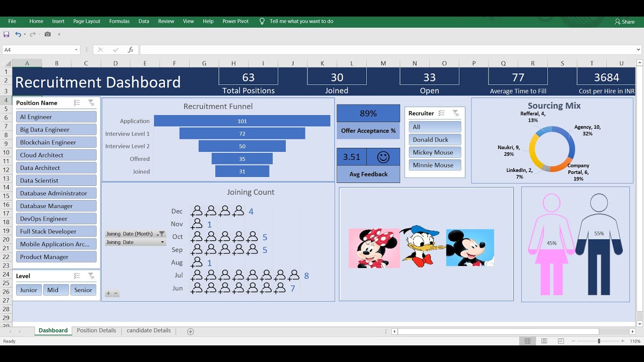Toggle multi-select on Position Name slicer
644x362 pixels.
pyautogui.click(x=77, y=103)
